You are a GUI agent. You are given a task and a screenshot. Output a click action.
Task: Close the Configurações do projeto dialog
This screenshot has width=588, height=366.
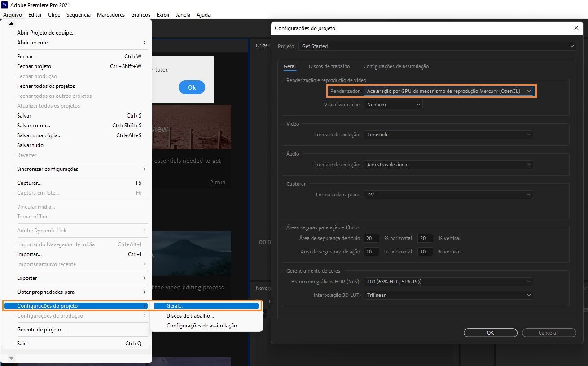coord(576,28)
